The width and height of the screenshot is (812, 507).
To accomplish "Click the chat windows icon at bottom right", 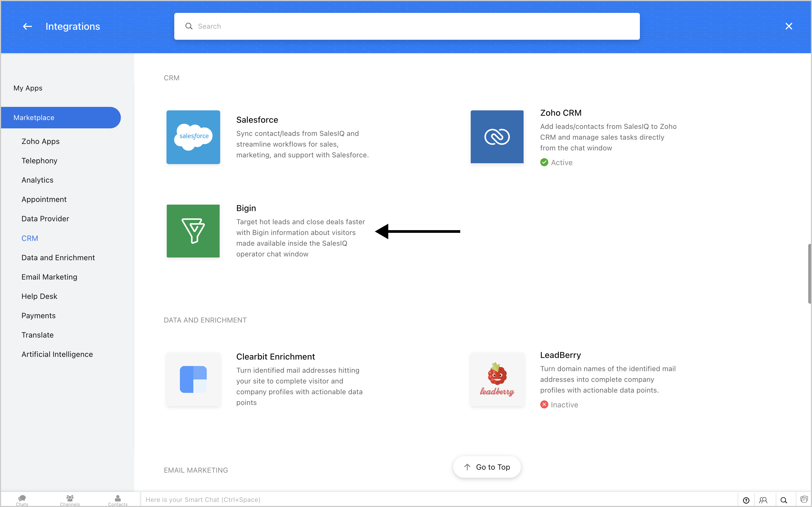I will point(804,499).
